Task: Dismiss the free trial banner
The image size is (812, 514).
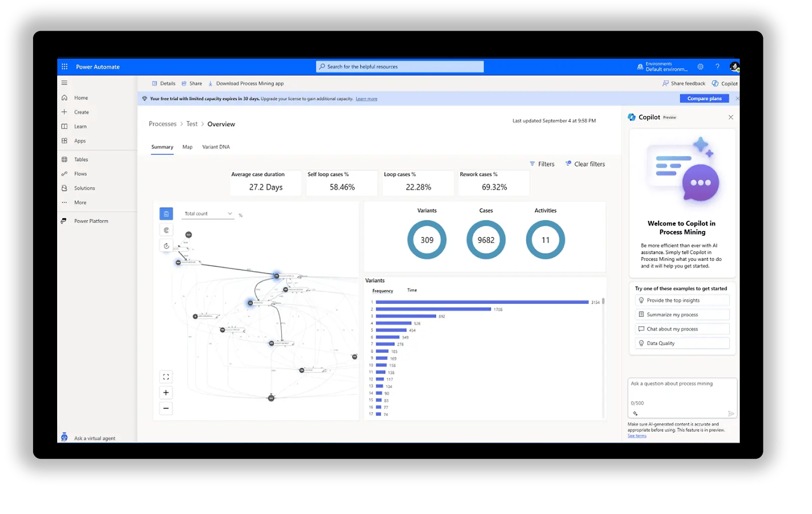Action: [x=737, y=98]
